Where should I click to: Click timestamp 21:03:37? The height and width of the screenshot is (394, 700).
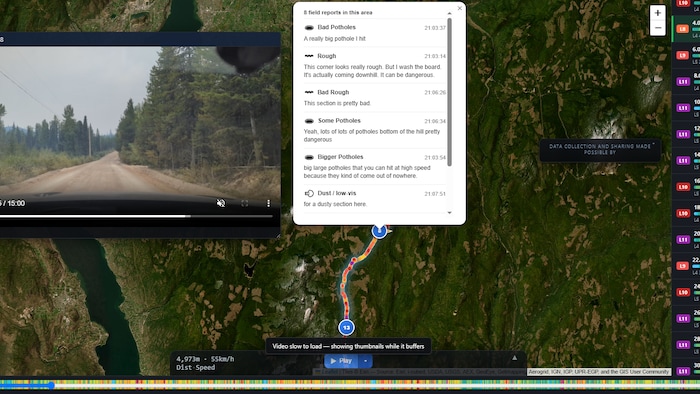click(435, 28)
